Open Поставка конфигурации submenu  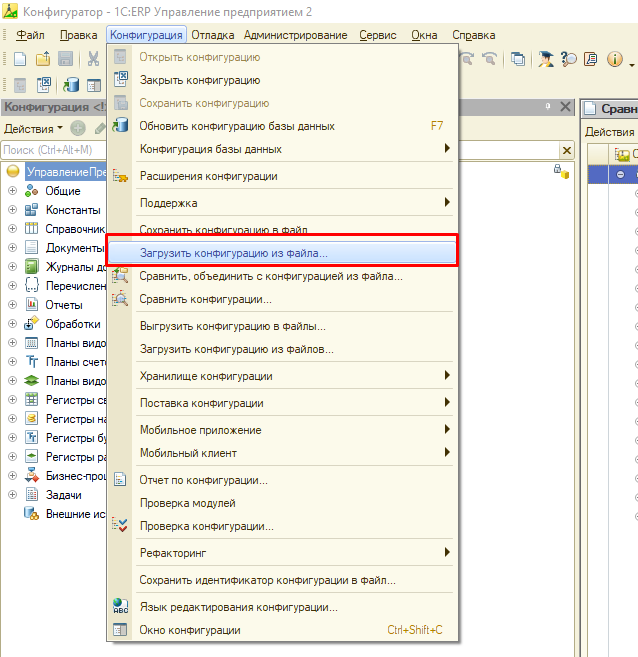pyautogui.click(x=282, y=403)
